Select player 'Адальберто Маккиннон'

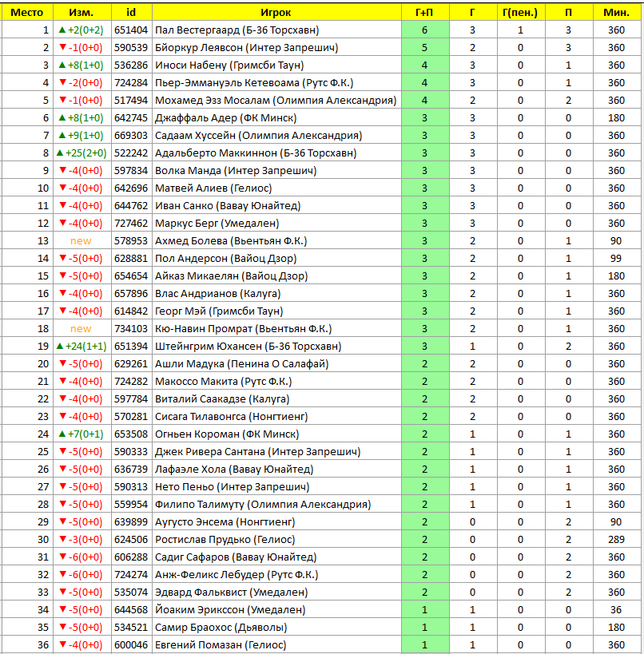pyautogui.click(x=216, y=153)
